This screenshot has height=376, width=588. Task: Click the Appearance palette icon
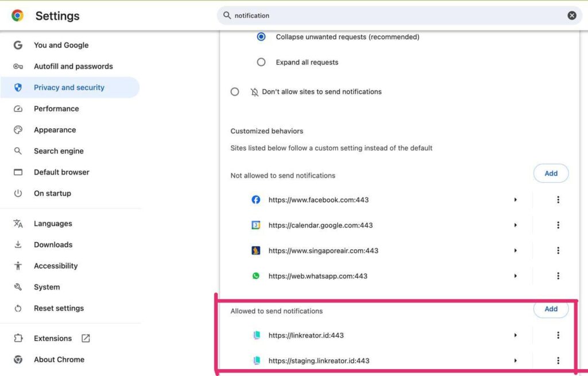click(x=18, y=130)
